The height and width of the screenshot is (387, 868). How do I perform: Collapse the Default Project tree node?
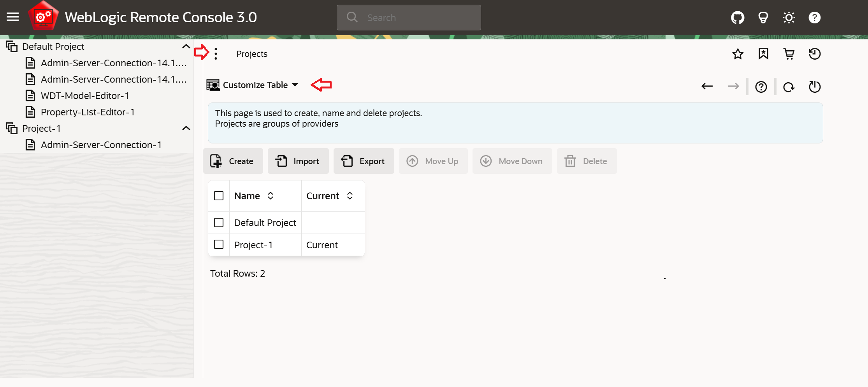point(186,47)
